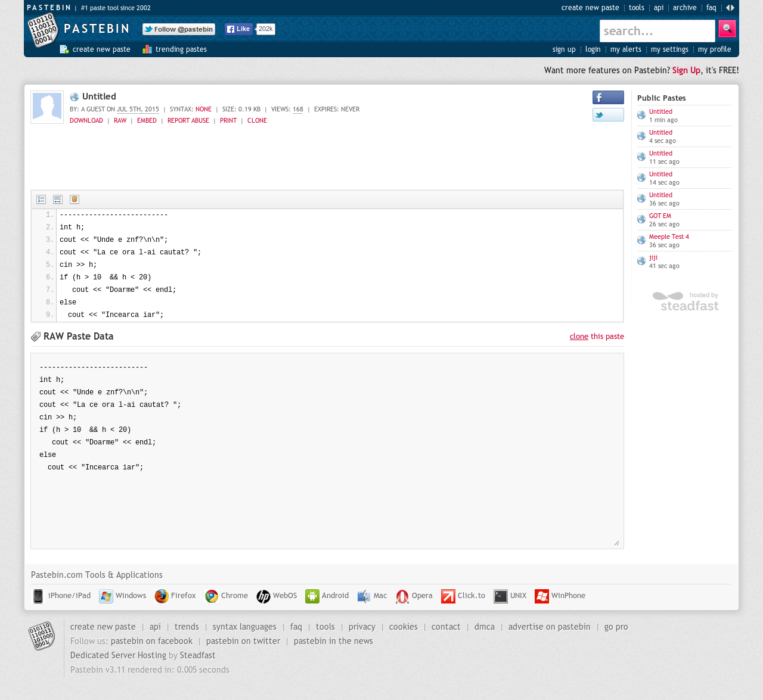Click the Chrome extension icon
763x700 pixels.
pos(212,596)
